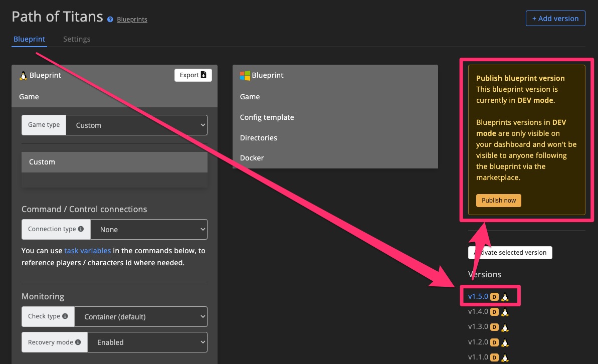
Task: Click the Linux penguin icon beside v1.5.0
Action: [x=505, y=296]
